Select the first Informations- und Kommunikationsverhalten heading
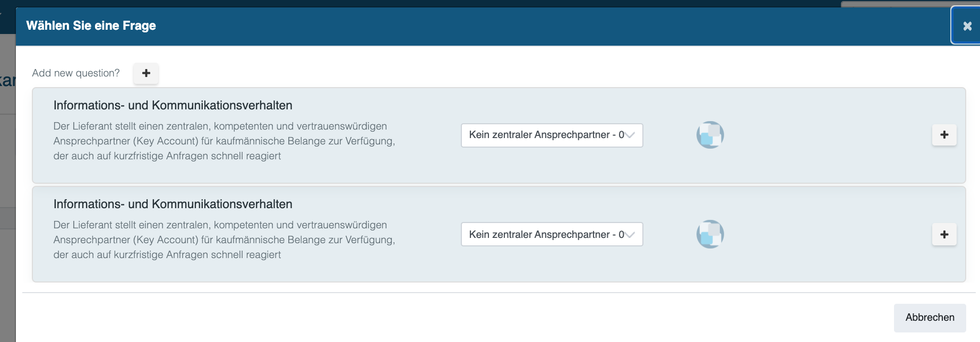 pos(173,105)
